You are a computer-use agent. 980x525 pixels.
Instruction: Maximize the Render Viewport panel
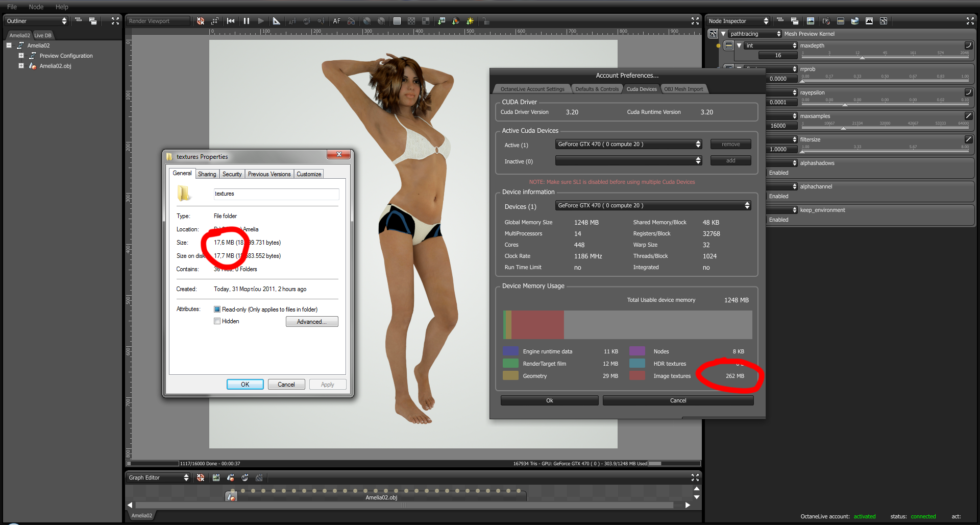click(x=695, y=21)
